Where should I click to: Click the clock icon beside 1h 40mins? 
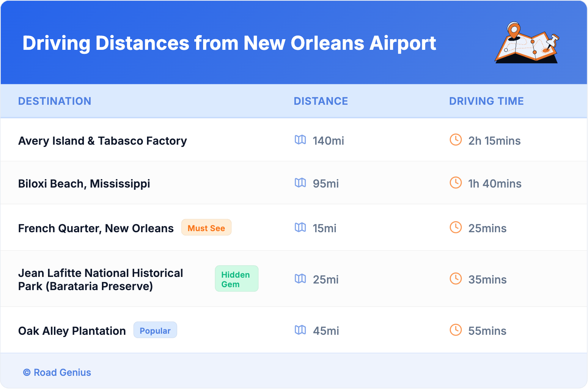(x=456, y=183)
